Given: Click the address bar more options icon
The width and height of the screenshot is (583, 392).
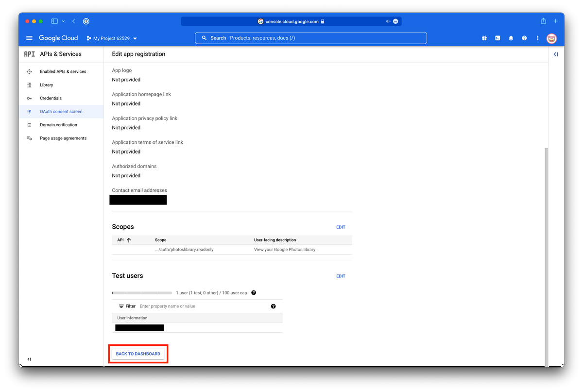Looking at the screenshot, I should pyautogui.click(x=395, y=21).
